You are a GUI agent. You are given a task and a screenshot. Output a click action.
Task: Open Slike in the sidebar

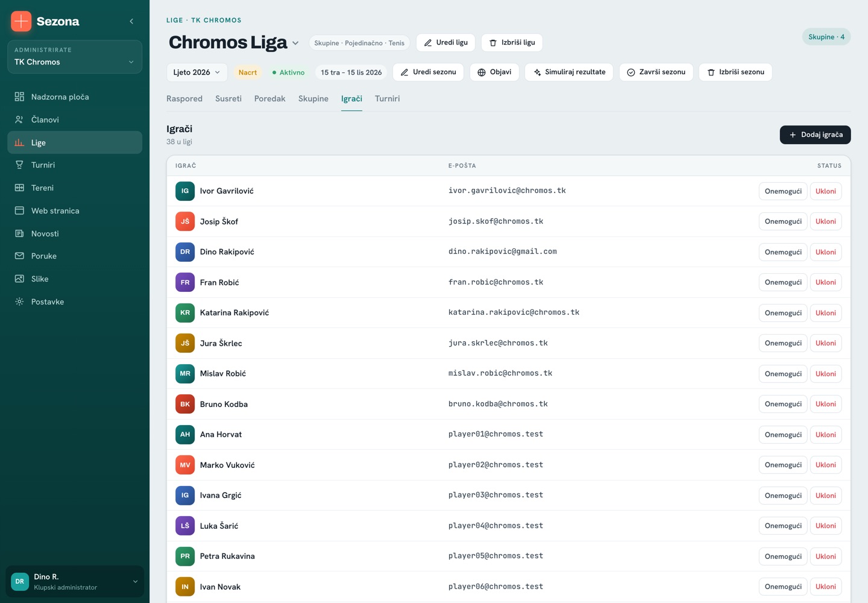75,279
